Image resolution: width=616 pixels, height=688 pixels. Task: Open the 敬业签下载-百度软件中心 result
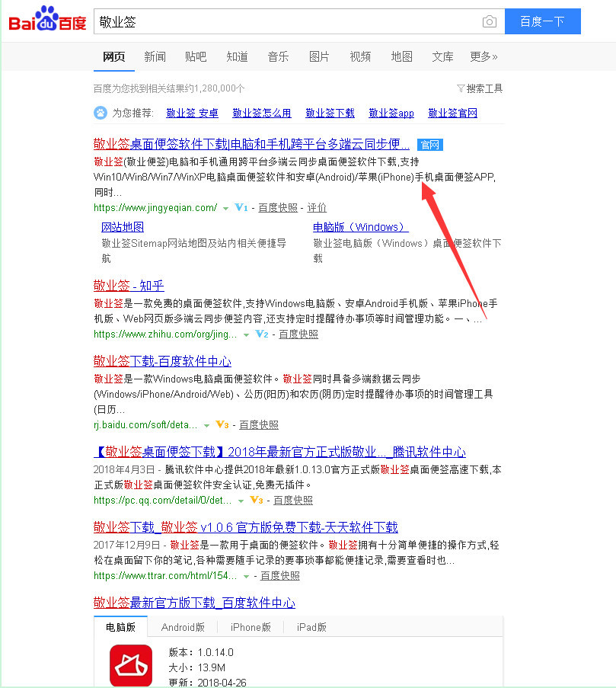coord(162,361)
